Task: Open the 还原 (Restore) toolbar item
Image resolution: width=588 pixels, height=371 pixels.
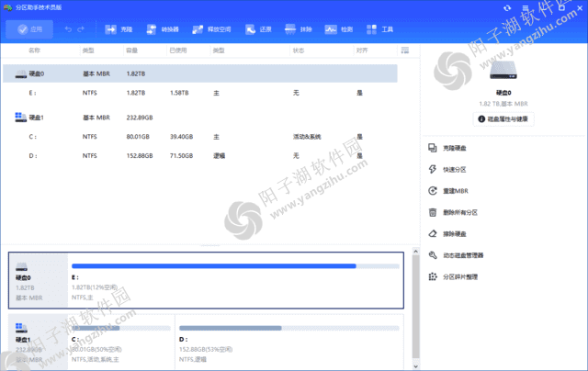Action: click(258, 29)
